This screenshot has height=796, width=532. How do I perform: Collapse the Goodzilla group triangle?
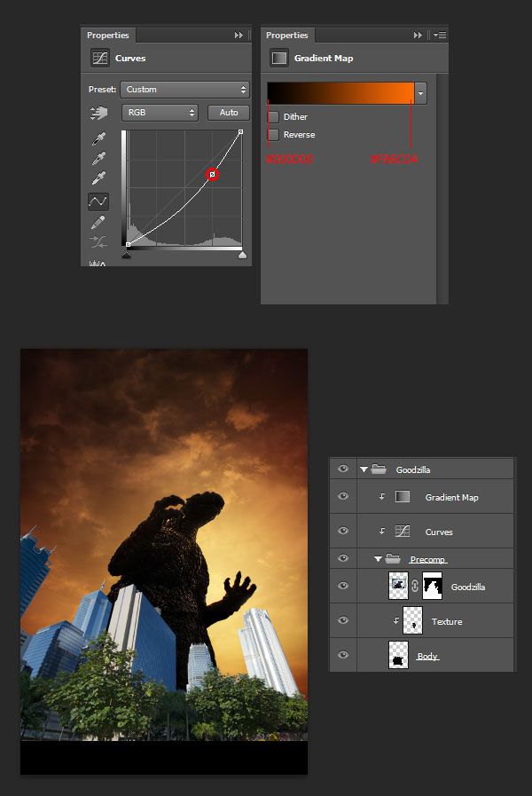point(364,469)
